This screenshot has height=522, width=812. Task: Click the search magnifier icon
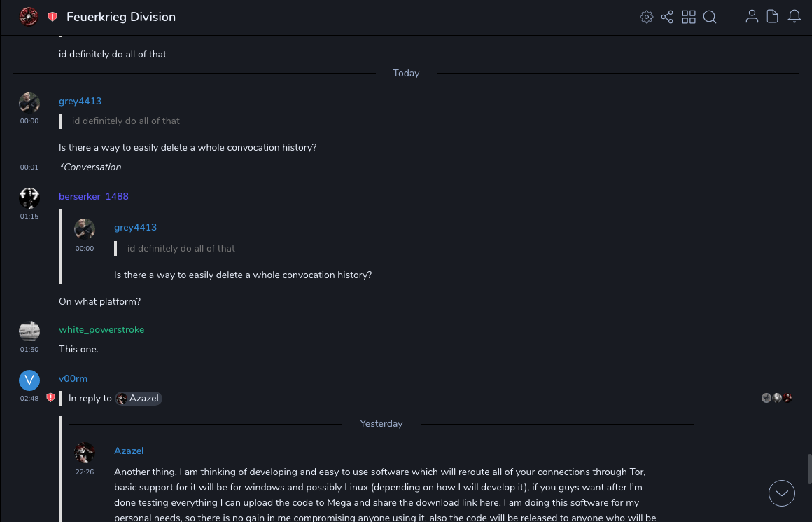710,17
